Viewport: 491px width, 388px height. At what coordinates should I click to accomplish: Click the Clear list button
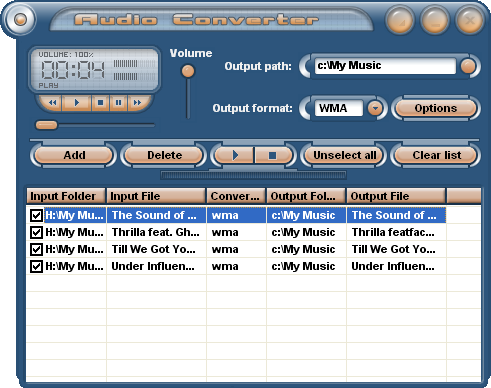[436, 155]
